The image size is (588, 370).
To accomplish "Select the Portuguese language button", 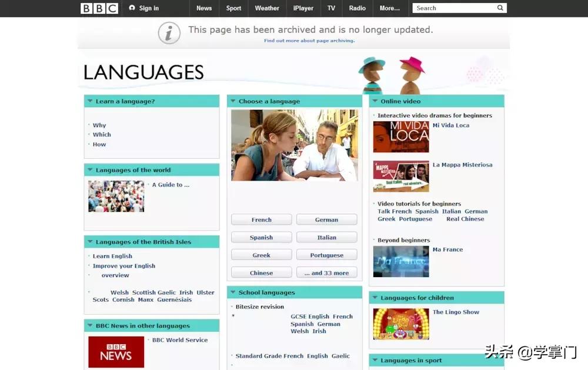I will click(x=326, y=255).
